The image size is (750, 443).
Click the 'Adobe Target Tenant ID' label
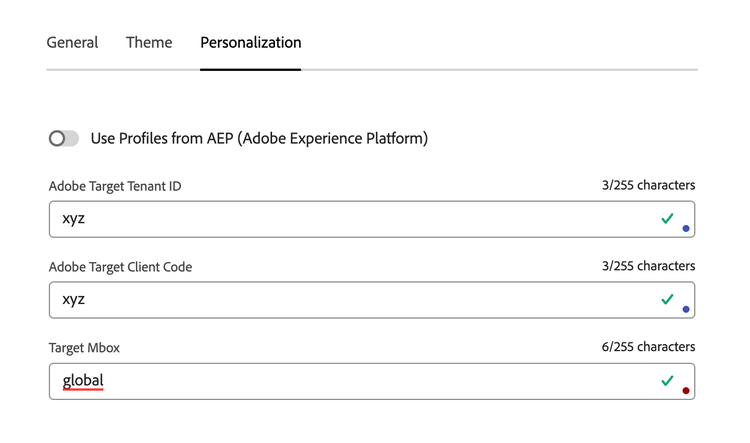click(x=115, y=186)
